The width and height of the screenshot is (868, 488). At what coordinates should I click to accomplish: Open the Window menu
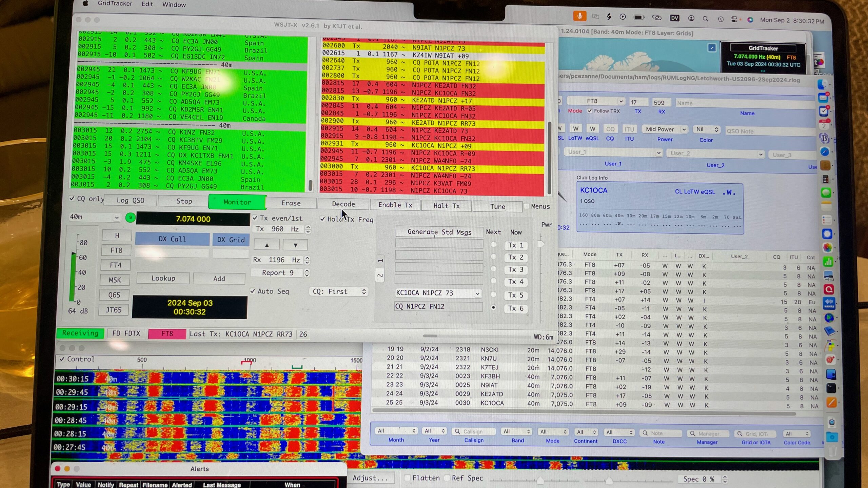point(174,4)
